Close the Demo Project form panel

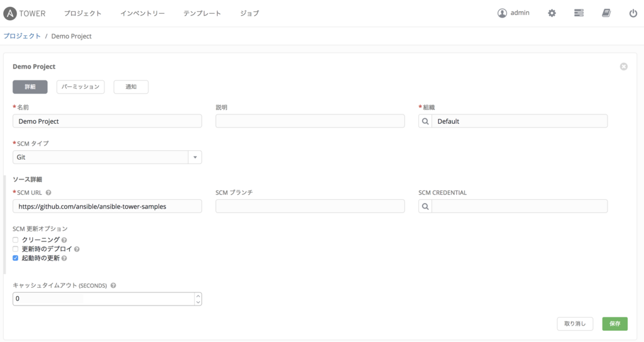(x=623, y=67)
